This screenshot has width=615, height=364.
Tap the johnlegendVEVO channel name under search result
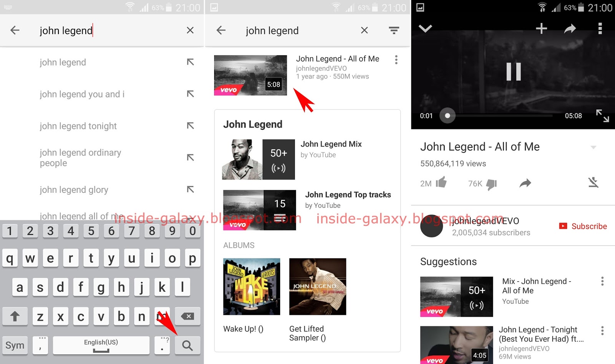point(321,68)
